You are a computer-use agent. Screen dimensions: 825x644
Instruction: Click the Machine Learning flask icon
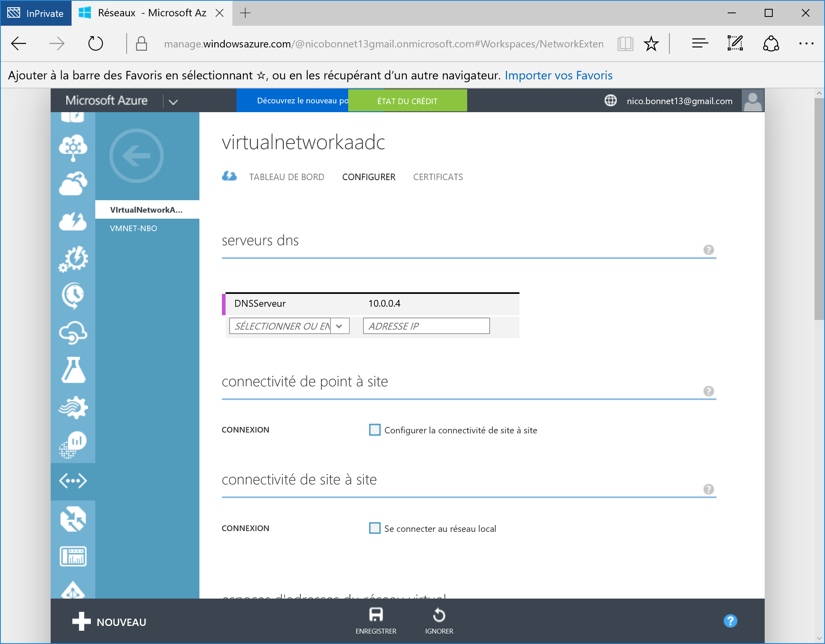(x=73, y=370)
